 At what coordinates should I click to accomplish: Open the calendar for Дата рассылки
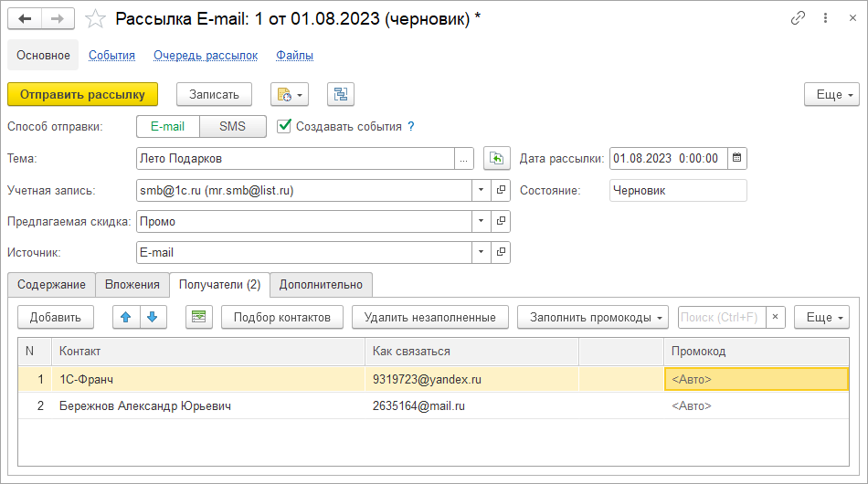click(x=737, y=159)
